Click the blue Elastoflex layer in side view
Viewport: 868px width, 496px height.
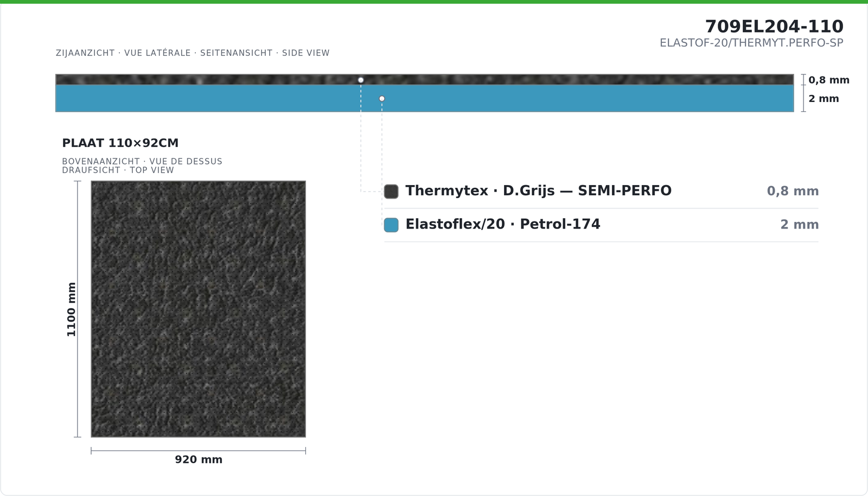click(x=425, y=98)
